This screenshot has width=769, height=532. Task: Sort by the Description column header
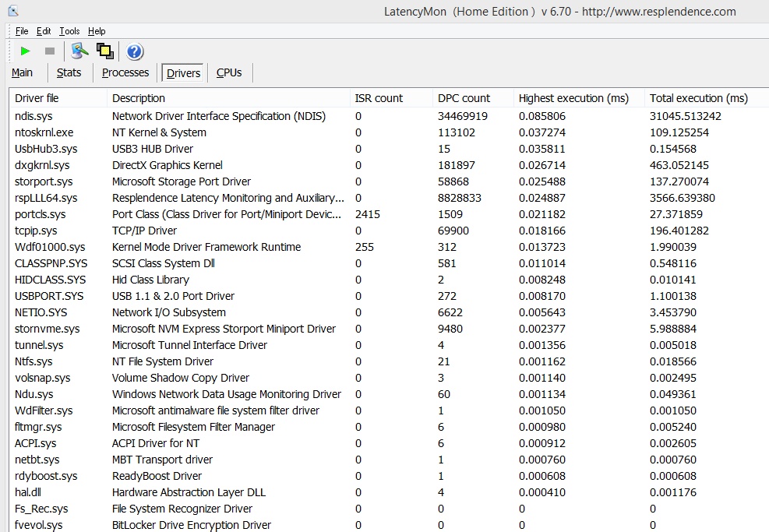click(228, 98)
